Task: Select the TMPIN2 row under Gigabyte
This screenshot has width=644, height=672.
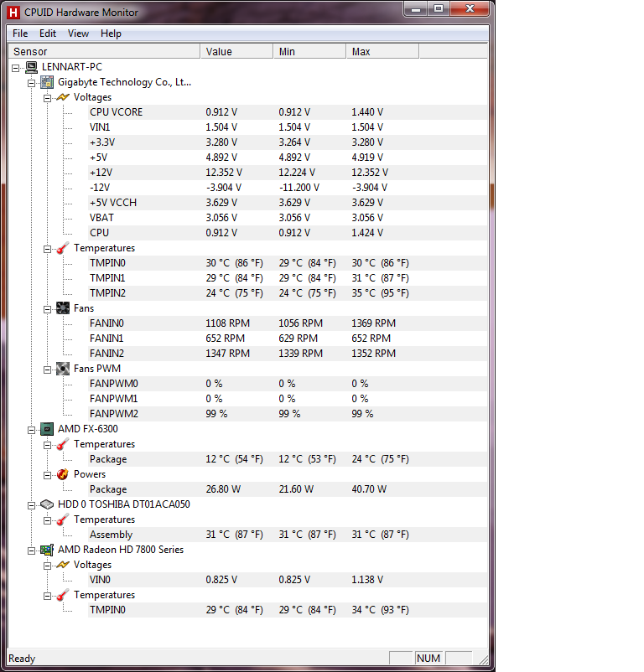Action: [x=288, y=293]
